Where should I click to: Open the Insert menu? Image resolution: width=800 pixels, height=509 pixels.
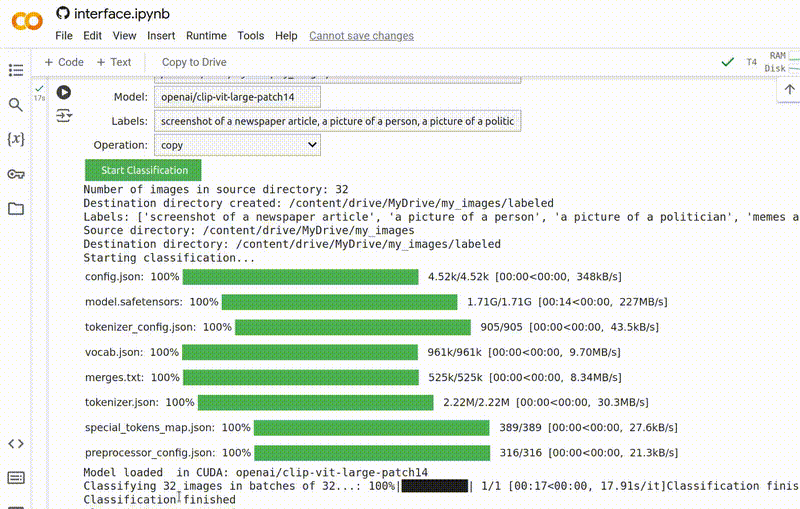(x=161, y=36)
